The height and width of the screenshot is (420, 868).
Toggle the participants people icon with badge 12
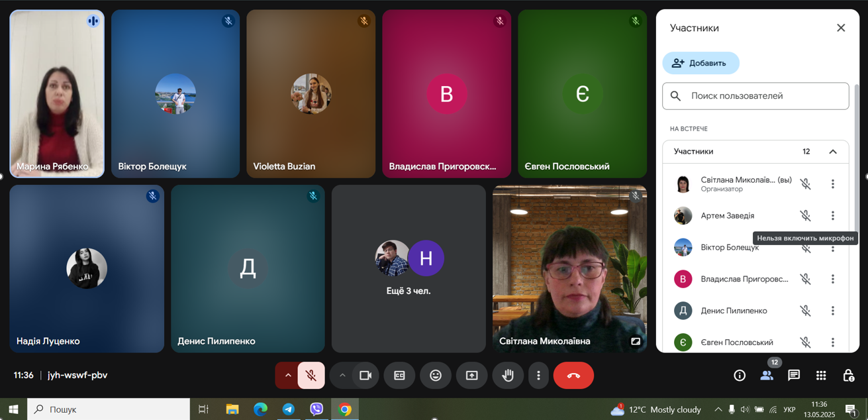[767, 376]
